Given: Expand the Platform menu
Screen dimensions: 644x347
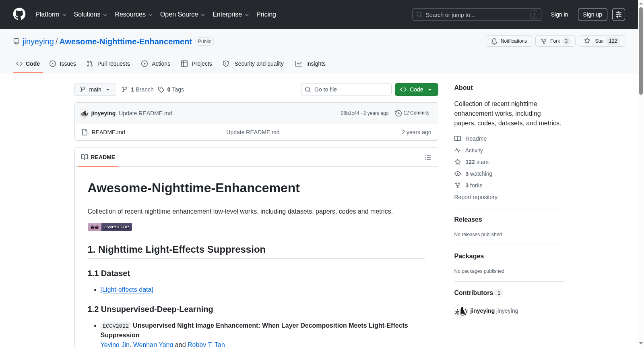Looking at the screenshot, I should click(51, 15).
